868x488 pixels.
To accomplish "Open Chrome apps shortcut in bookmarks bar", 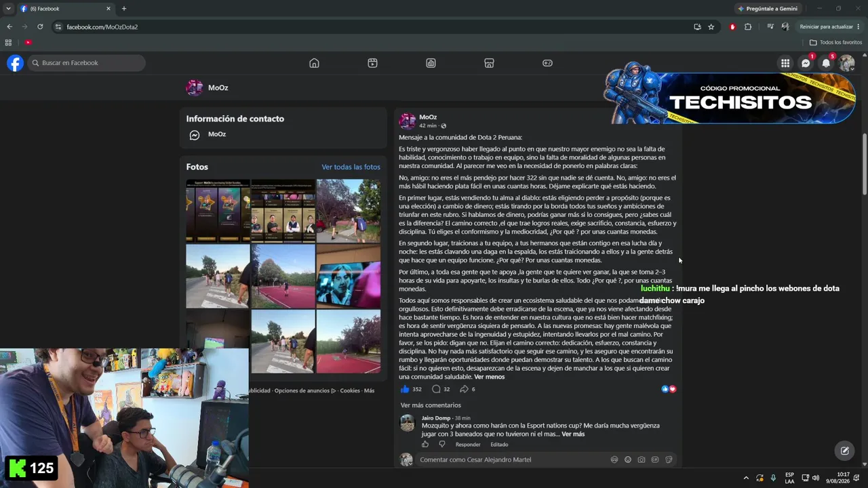I will tap(8, 42).
